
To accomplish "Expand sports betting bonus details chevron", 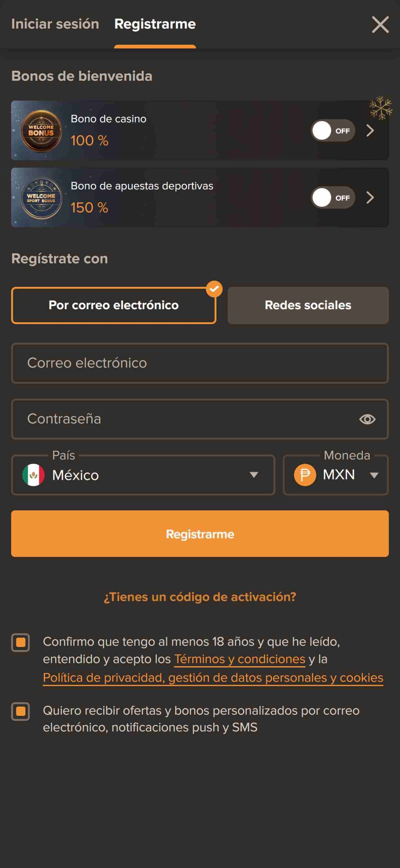I will point(370,198).
